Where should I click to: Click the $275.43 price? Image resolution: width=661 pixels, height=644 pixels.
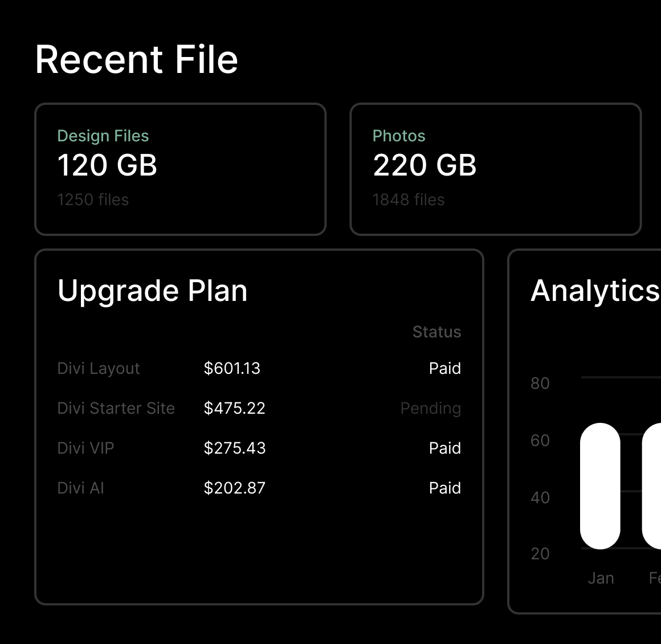[234, 449]
